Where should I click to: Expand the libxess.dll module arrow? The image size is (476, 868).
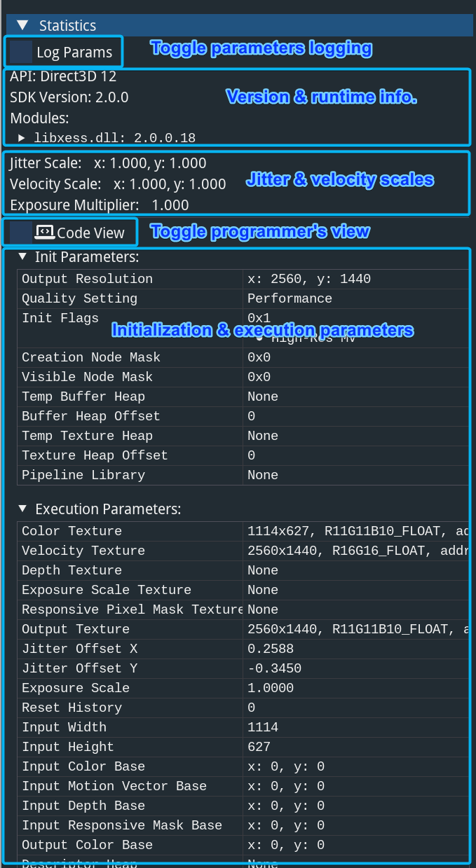click(x=22, y=138)
